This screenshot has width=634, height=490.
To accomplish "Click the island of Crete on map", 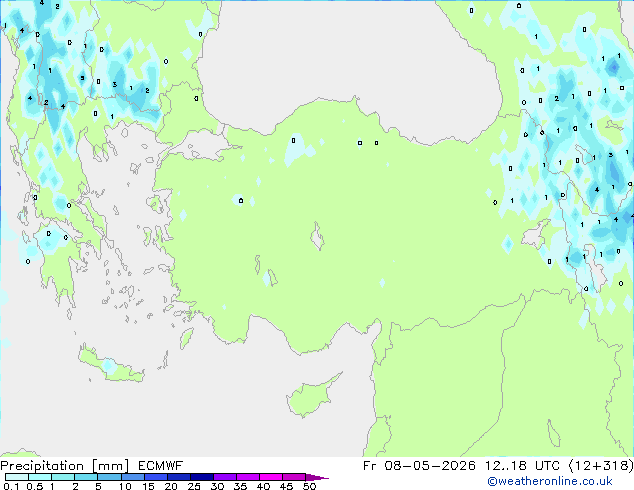I will [x=111, y=366].
